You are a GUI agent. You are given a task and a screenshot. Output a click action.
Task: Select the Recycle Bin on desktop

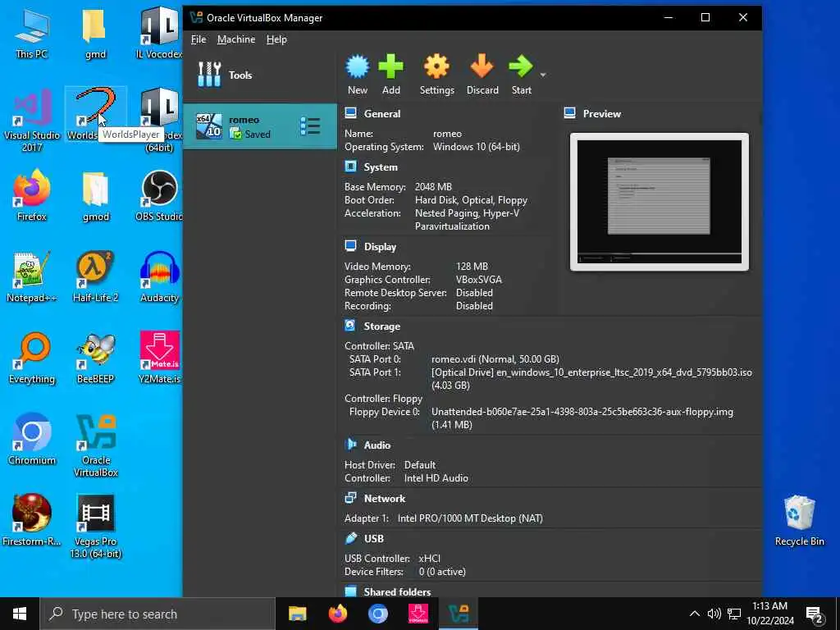799,521
